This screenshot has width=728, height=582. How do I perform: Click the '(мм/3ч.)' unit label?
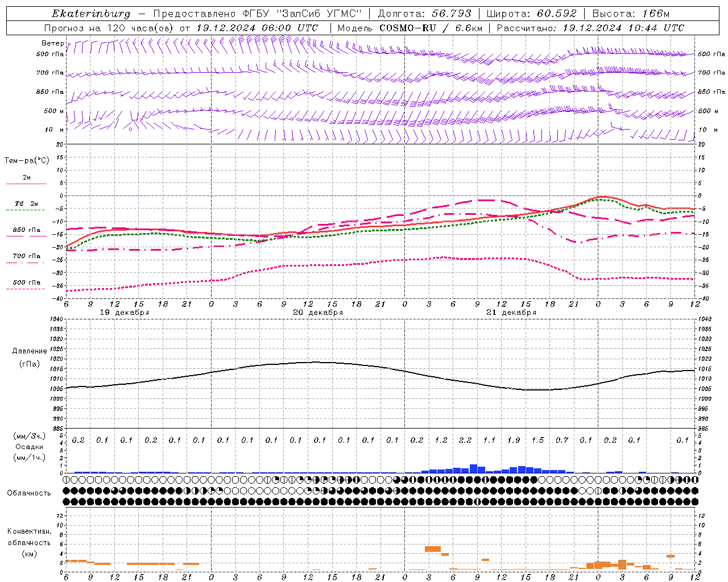coord(29,436)
